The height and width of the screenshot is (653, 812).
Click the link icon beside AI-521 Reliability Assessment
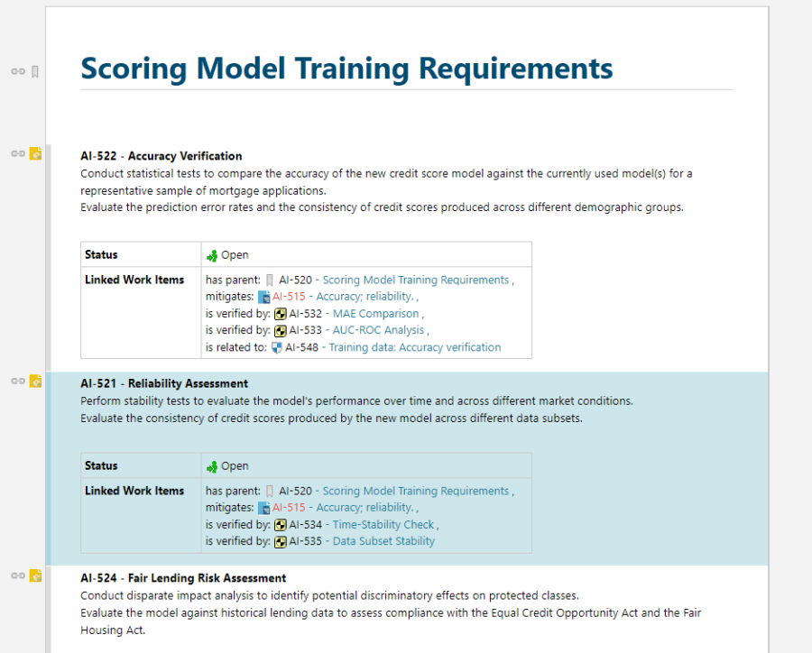(x=17, y=381)
